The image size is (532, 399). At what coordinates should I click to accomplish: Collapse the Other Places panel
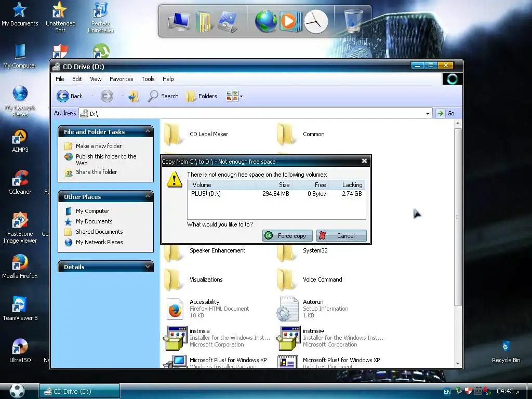tap(148, 196)
